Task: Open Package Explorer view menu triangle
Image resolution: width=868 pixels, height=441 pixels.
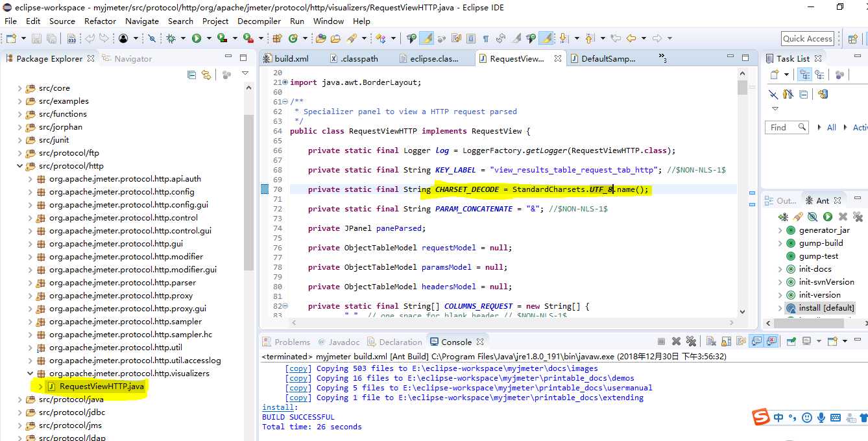Action: pyautogui.click(x=245, y=73)
